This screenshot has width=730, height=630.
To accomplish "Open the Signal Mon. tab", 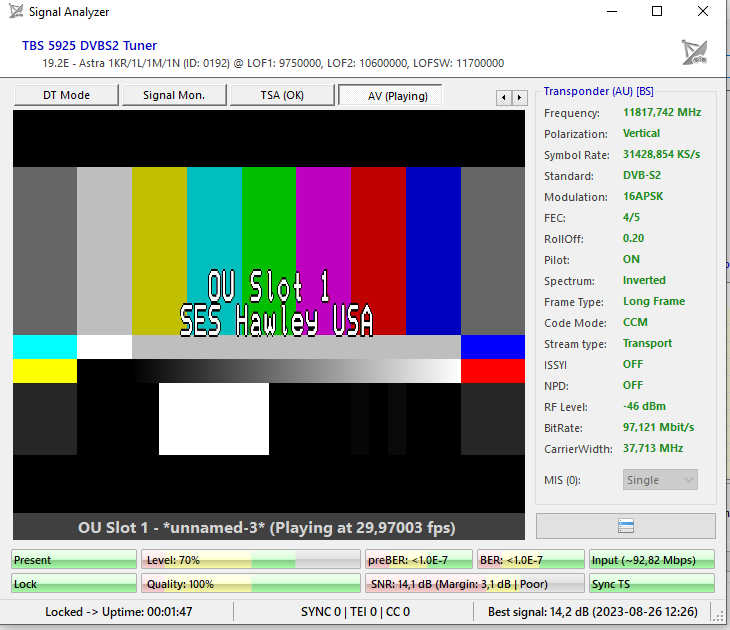I will (x=174, y=95).
